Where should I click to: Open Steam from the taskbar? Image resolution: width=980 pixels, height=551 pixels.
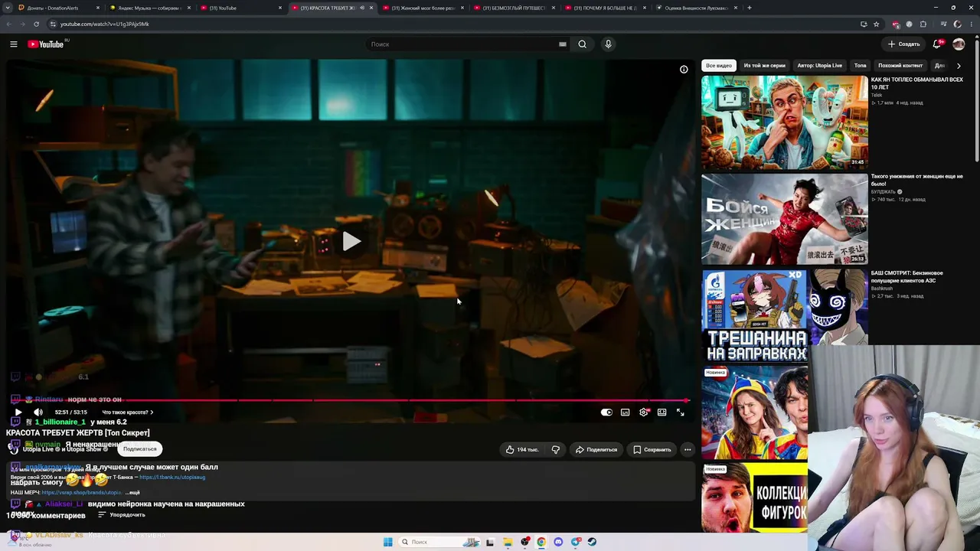pyautogui.click(x=593, y=543)
